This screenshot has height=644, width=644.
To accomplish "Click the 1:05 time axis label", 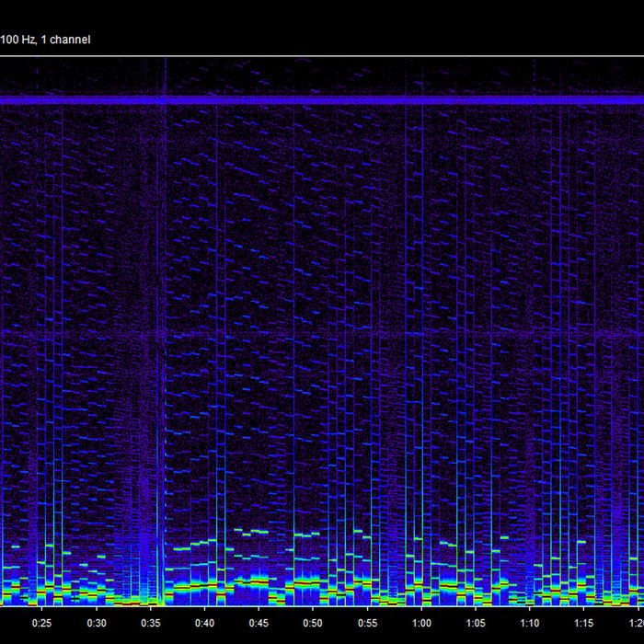I will pos(476,623).
